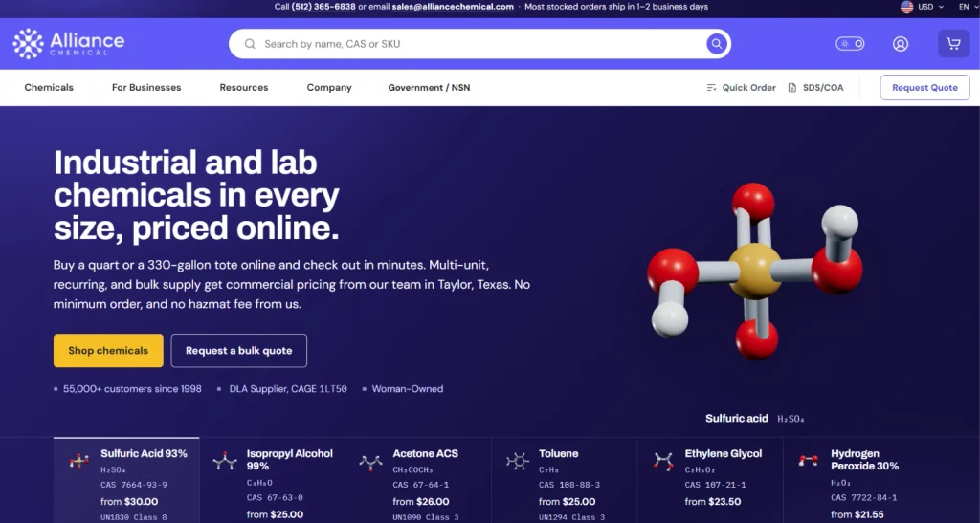The image size is (980, 523).
Task: Click the Shop chemicals button
Action: tap(108, 350)
